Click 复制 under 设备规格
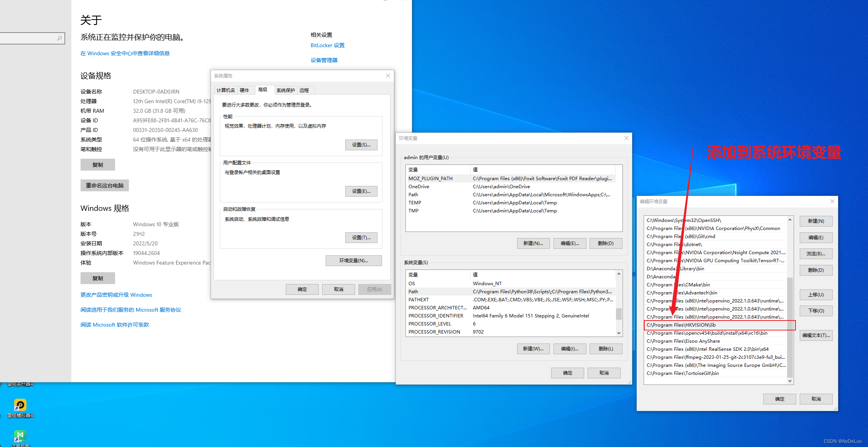The height and width of the screenshot is (447, 868). [x=98, y=165]
